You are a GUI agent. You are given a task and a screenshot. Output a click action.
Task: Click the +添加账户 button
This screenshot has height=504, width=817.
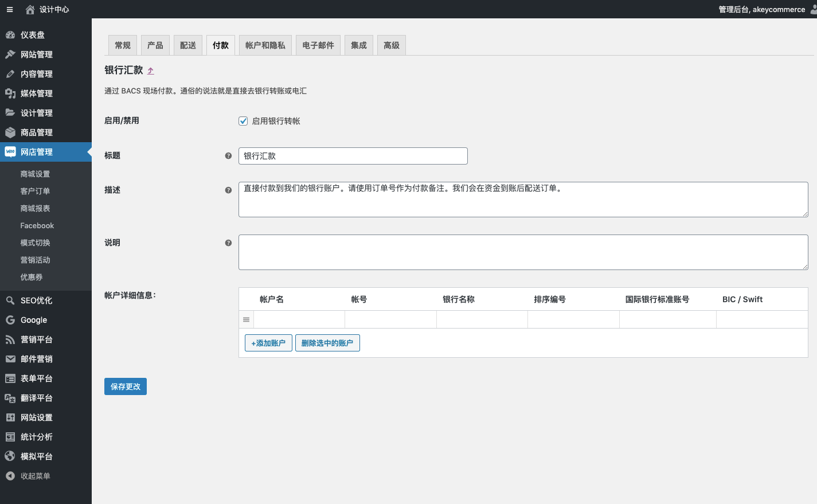268,343
